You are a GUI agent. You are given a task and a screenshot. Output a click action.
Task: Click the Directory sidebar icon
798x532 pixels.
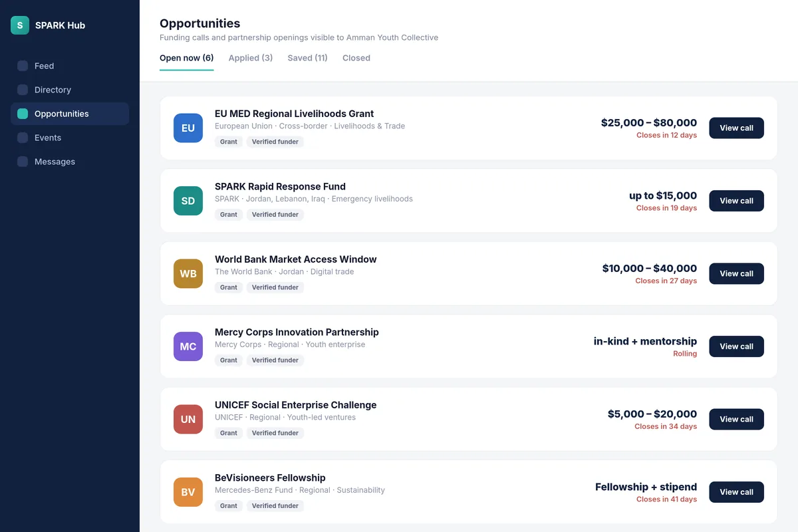[23, 90]
